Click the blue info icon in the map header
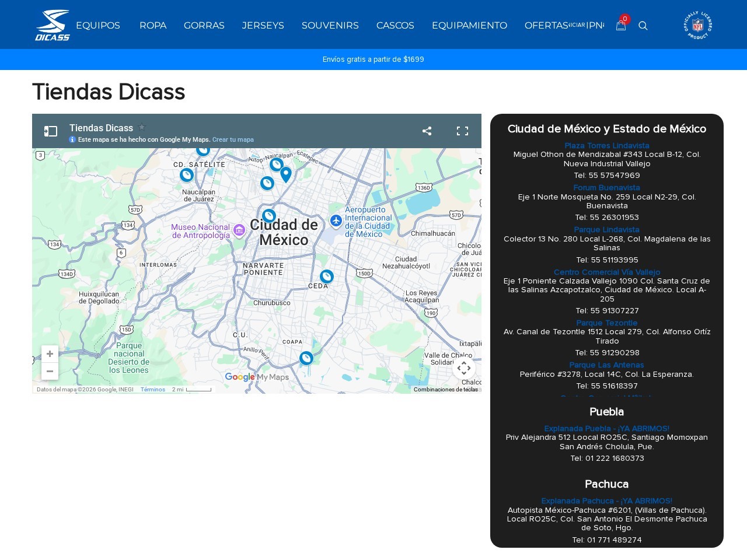 tap(72, 139)
